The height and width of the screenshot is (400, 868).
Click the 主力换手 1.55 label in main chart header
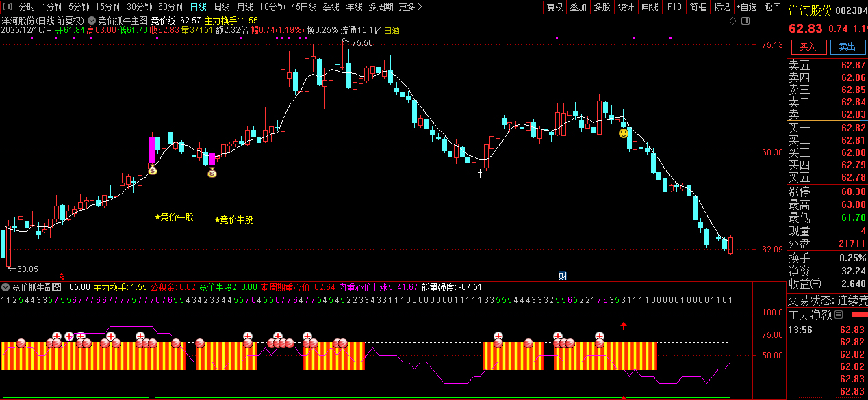click(x=231, y=21)
